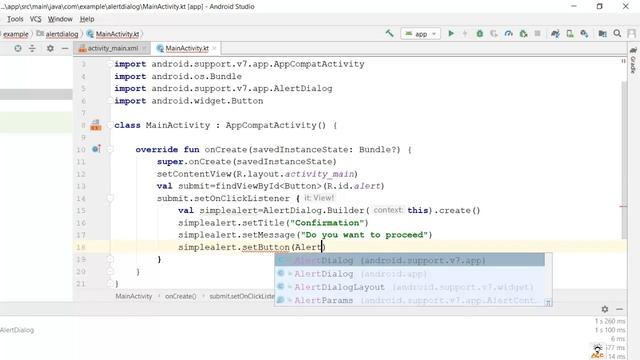Click Collapse All icon in project panel
The image size is (640, 360).
pyautogui.click(x=32, y=49)
